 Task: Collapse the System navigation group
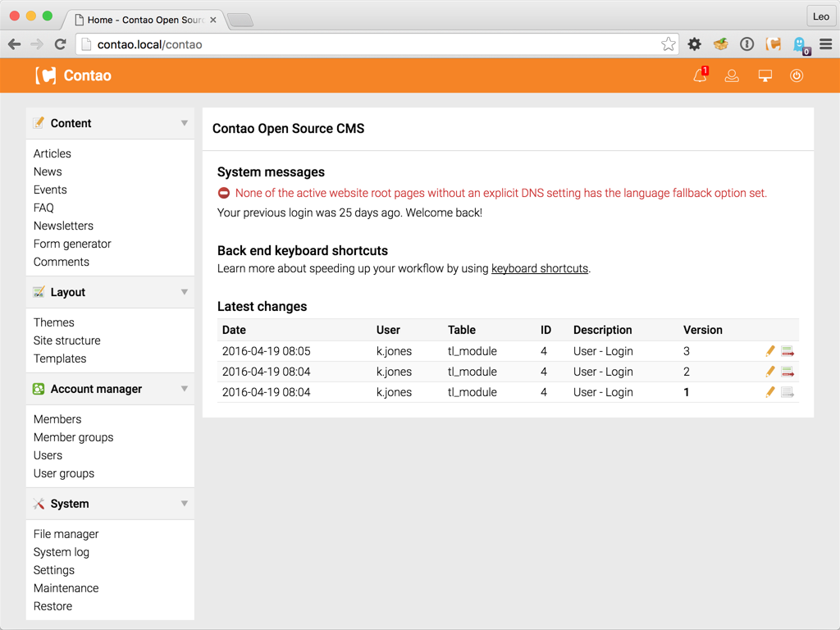click(185, 504)
